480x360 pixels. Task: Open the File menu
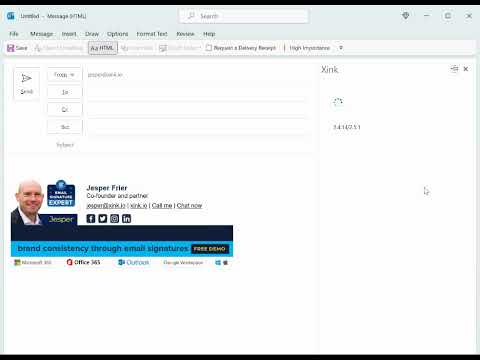tap(14, 34)
